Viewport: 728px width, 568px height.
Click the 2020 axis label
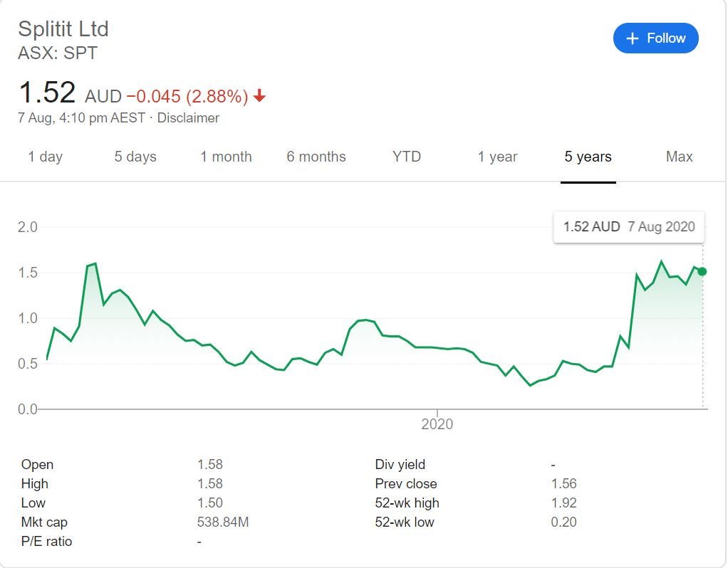437,424
